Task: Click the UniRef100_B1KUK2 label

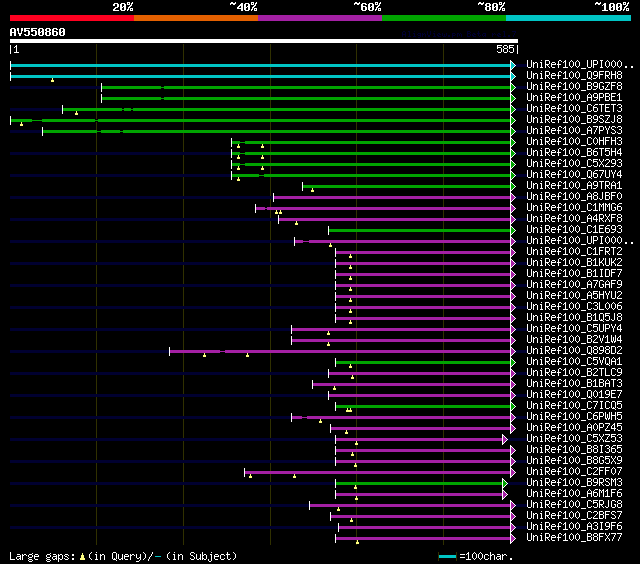Action: (x=574, y=263)
